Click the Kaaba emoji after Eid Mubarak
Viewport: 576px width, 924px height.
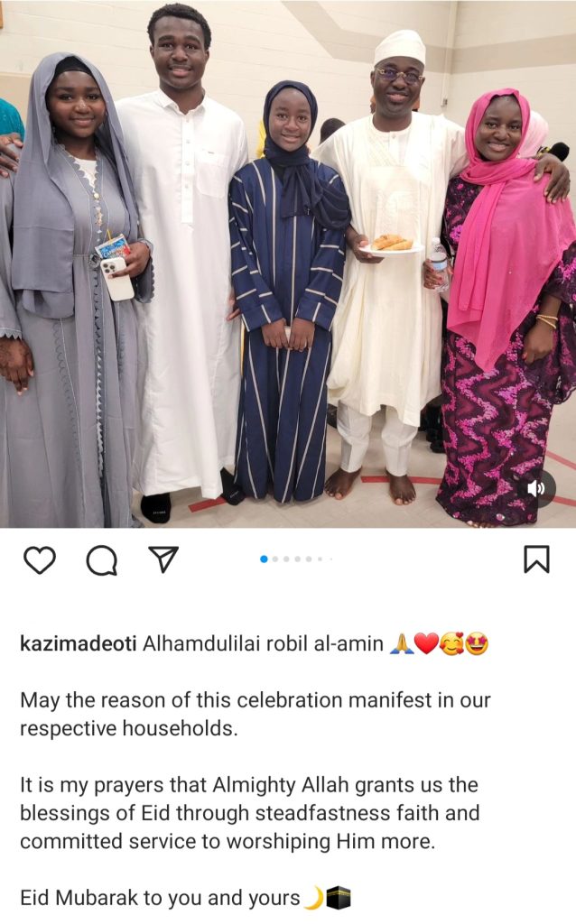coord(339,898)
